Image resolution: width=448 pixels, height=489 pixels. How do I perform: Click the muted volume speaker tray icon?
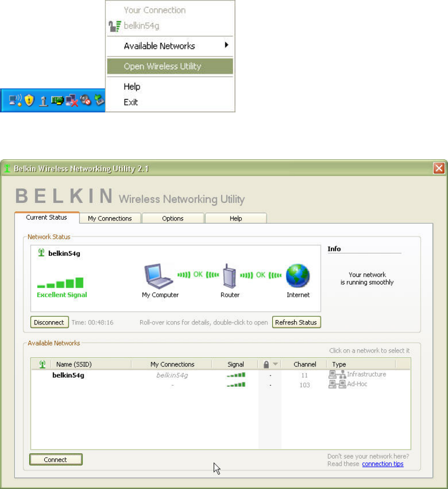pos(85,100)
